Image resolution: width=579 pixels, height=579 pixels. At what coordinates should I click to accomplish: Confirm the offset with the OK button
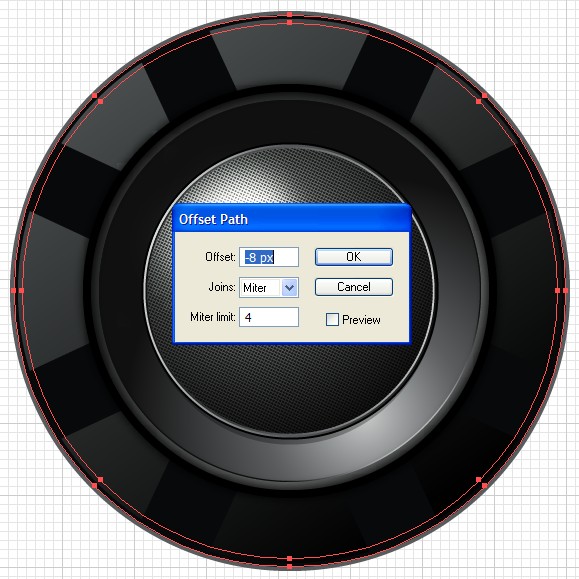click(x=354, y=257)
